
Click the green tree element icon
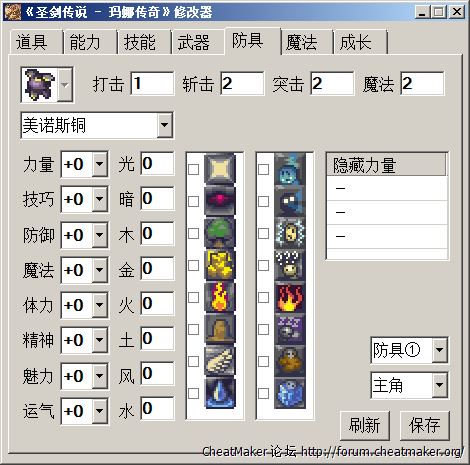(x=220, y=233)
